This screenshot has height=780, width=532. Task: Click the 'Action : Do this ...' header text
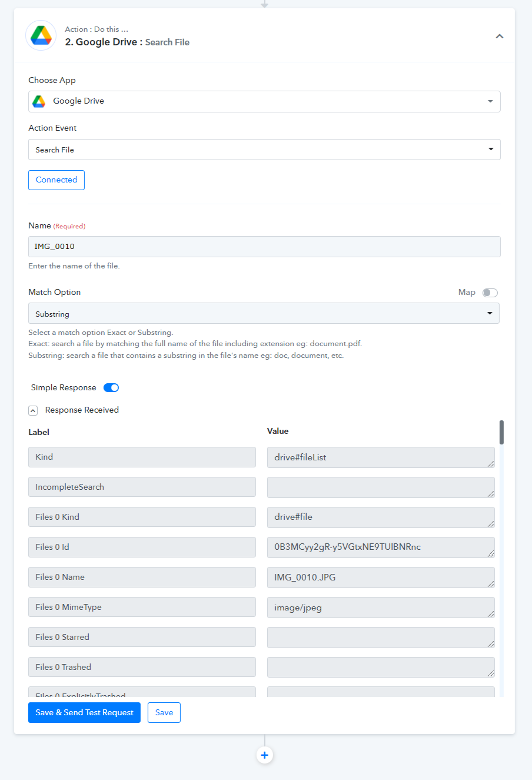(97, 29)
